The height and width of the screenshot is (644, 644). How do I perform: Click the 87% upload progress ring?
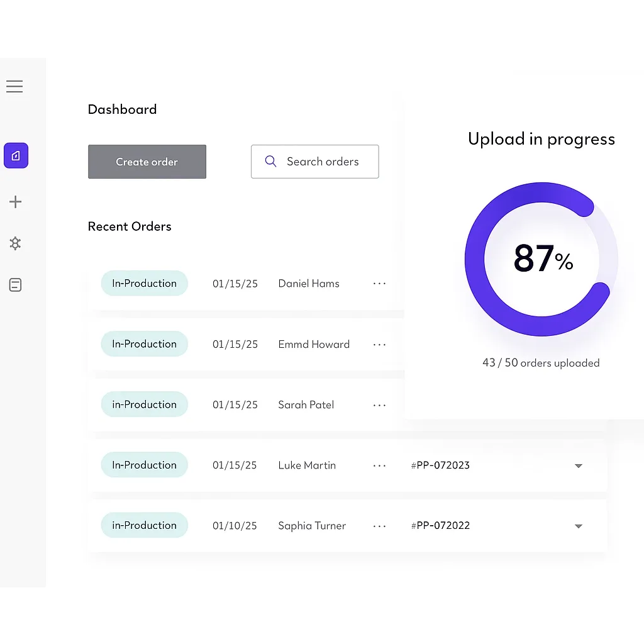(541, 258)
